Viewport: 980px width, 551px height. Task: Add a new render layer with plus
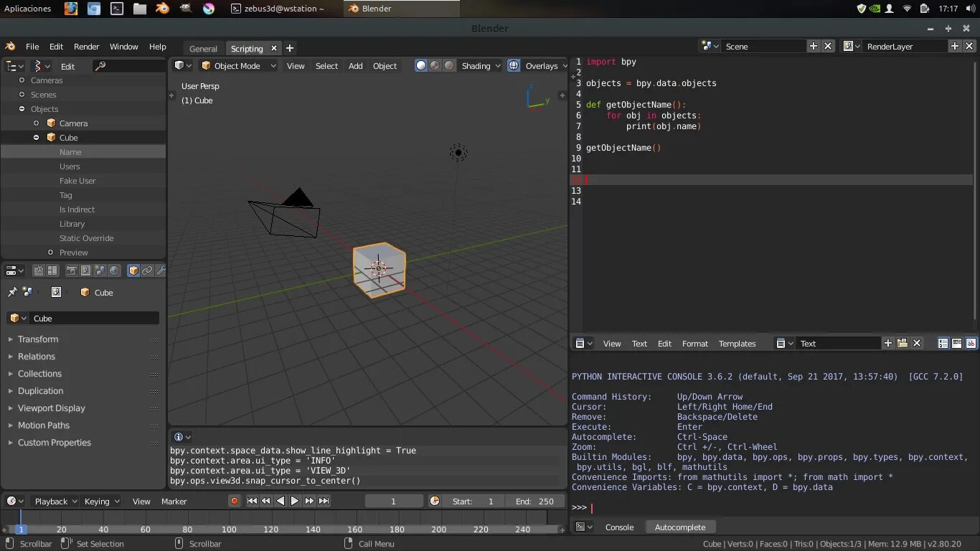(955, 46)
